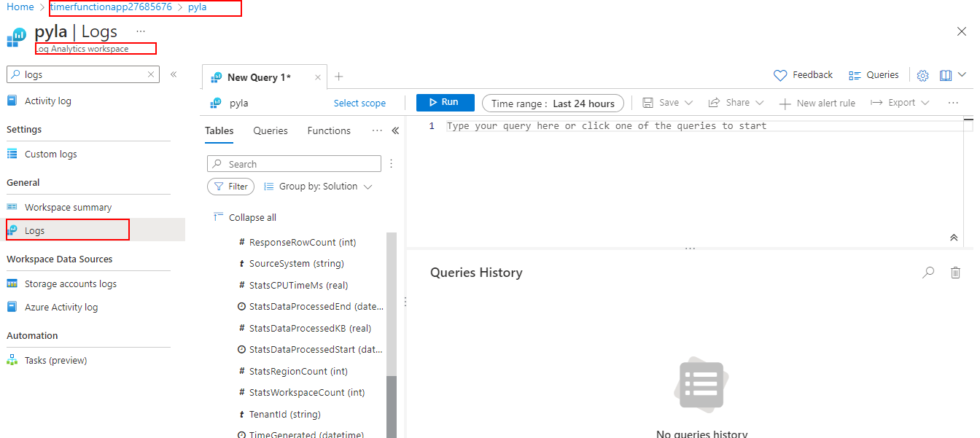Open the Share dropdown
The width and height of the screenshot is (980, 438).
736,103
